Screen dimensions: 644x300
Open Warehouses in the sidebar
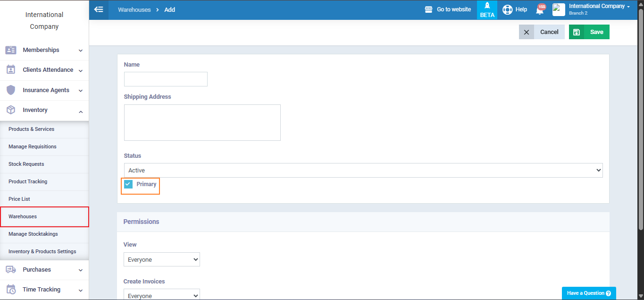pyautogui.click(x=23, y=216)
